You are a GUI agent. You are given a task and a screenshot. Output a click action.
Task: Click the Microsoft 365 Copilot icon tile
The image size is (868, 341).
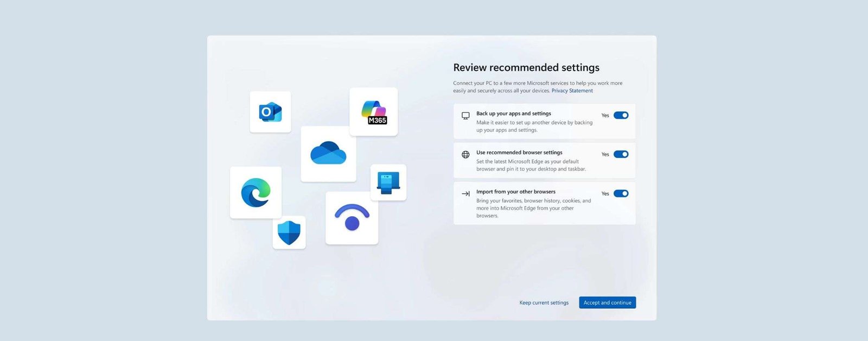(x=374, y=112)
